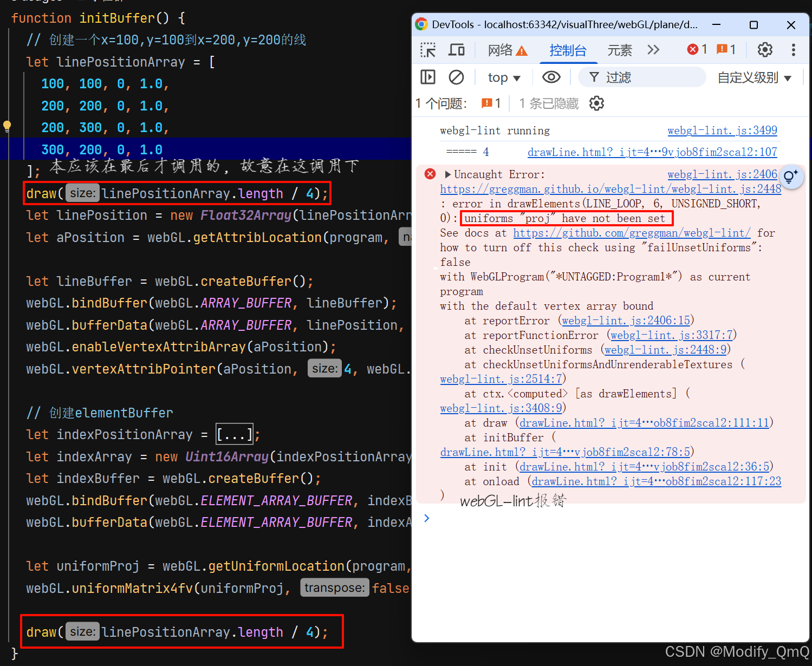Open the greggman.github.io webgl-lint.js:2448 URL
The height and width of the screenshot is (666, 812).
coord(610,189)
